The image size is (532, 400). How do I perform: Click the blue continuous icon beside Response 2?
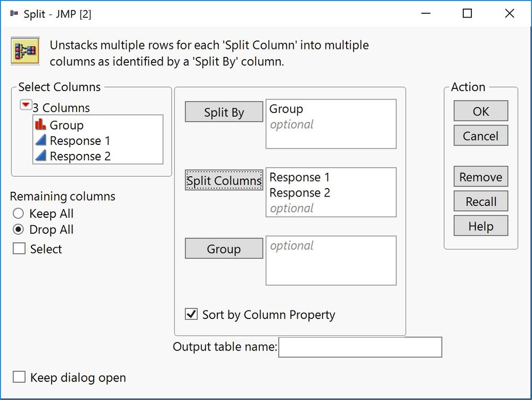pyautogui.click(x=40, y=156)
